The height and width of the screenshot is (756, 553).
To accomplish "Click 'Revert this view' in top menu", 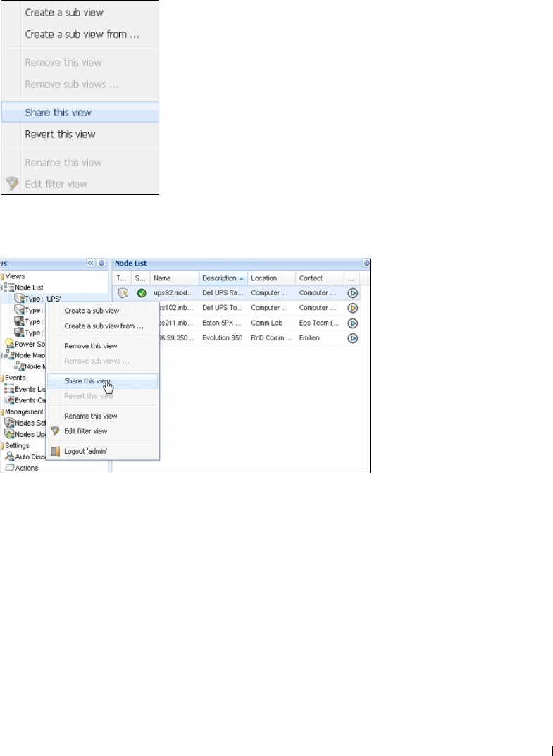I will [60, 134].
